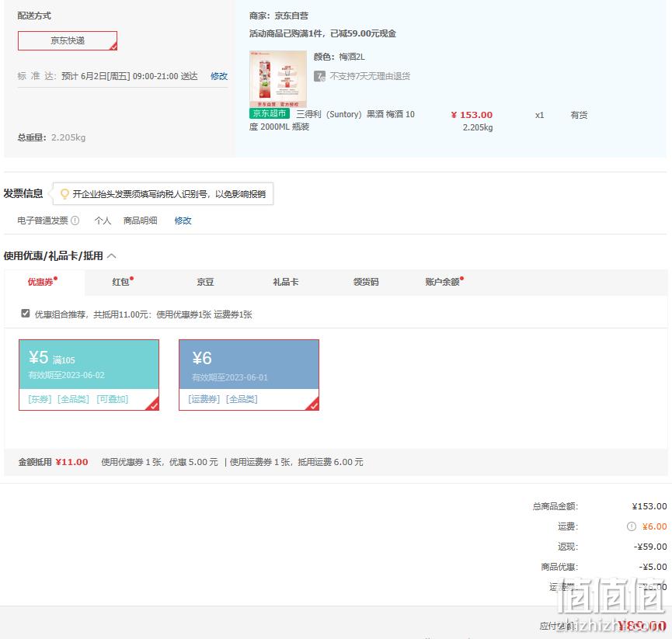
Task: Click the 个人 invoice title text
Action: point(103,221)
